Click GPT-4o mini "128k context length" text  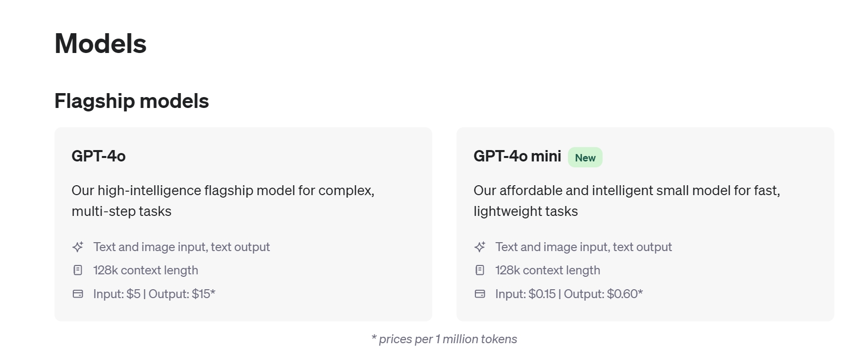coord(548,270)
